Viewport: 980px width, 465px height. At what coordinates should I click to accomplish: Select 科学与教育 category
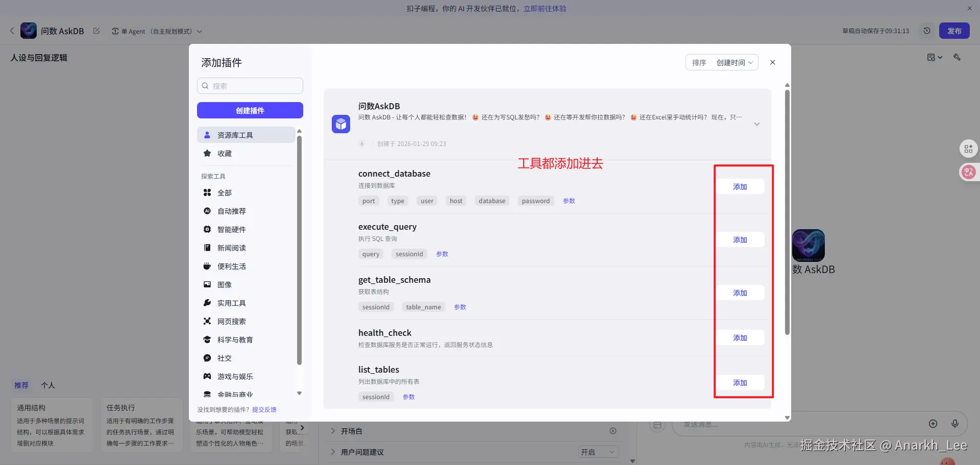point(246,340)
